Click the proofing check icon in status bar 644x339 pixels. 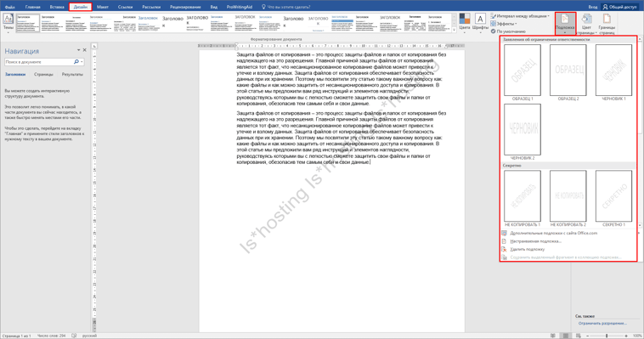74,336
